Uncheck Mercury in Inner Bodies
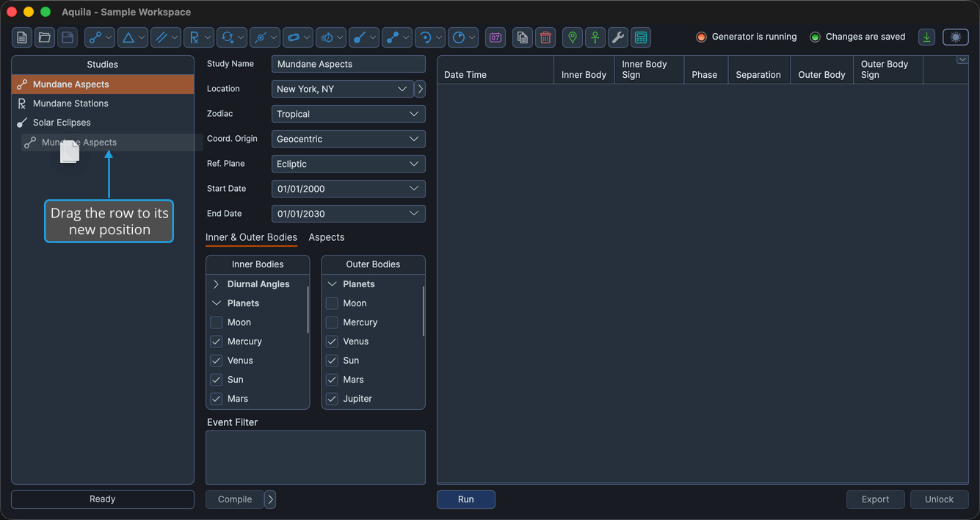980x520 pixels. click(x=217, y=342)
